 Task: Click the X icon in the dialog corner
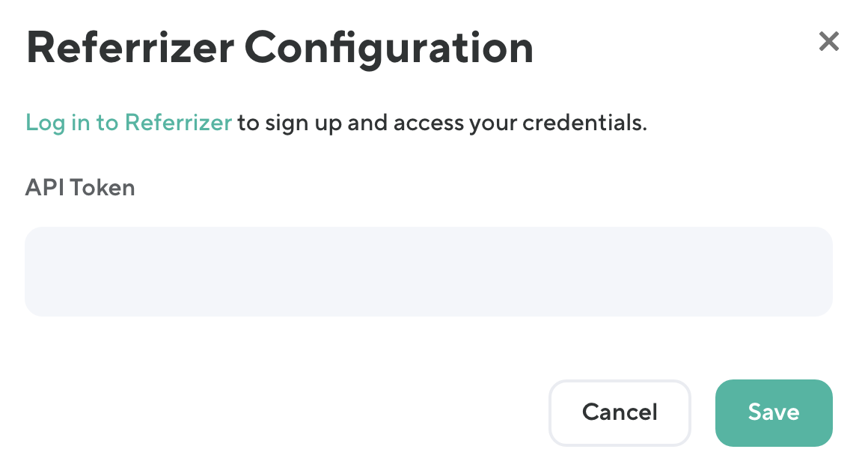coord(828,42)
